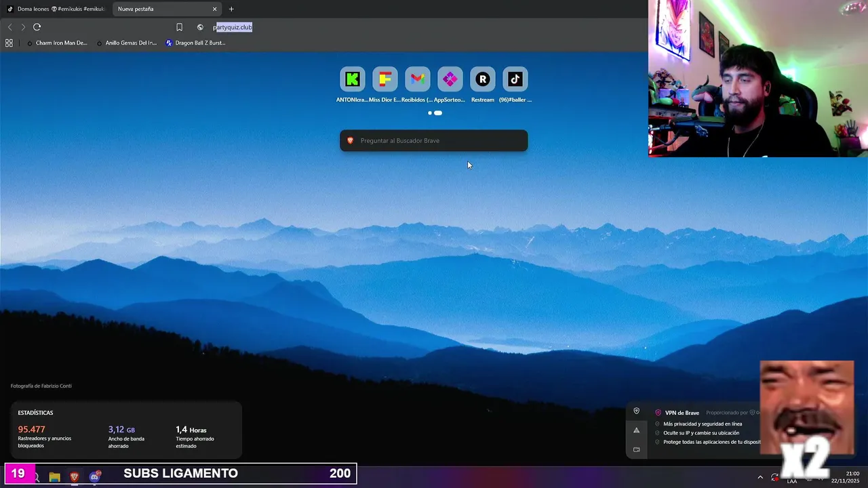The image size is (868, 488).
Task: Open the Fotografía de Fabrizio Conti credit link
Action: (41, 386)
